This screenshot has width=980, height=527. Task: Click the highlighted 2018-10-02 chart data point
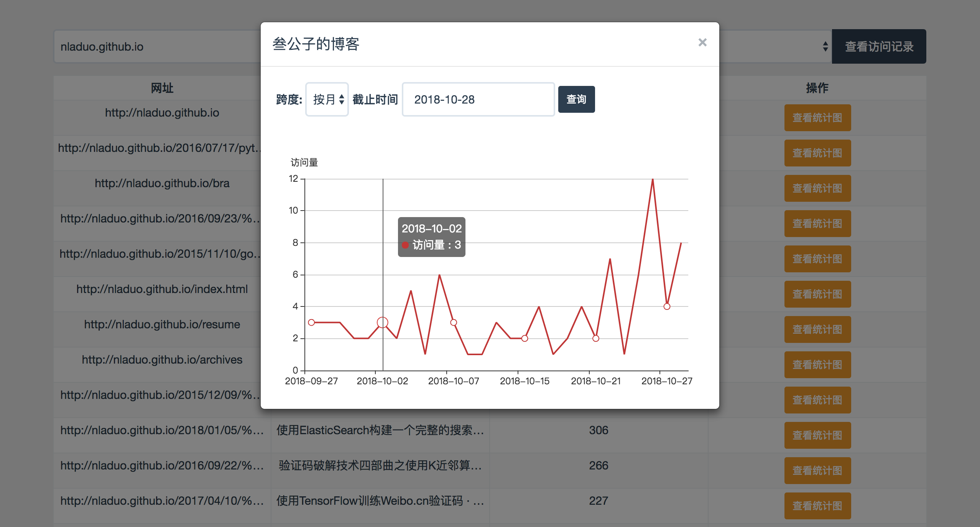tap(382, 323)
